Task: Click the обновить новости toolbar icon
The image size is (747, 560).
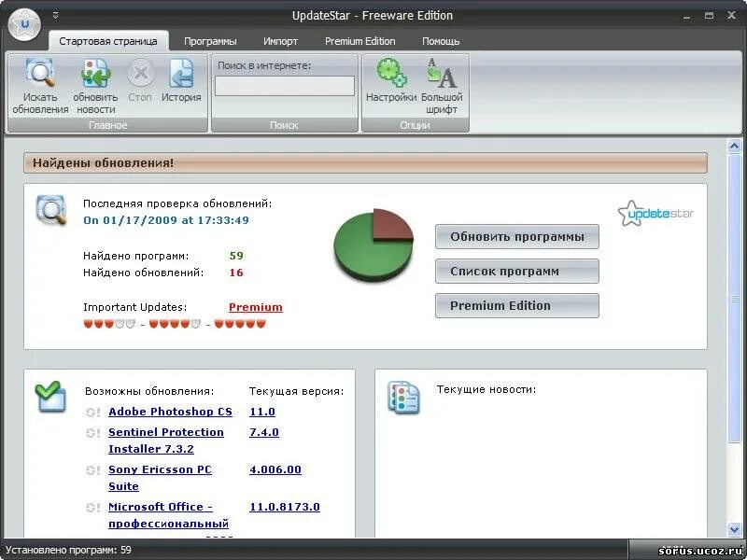Action: click(95, 73)
